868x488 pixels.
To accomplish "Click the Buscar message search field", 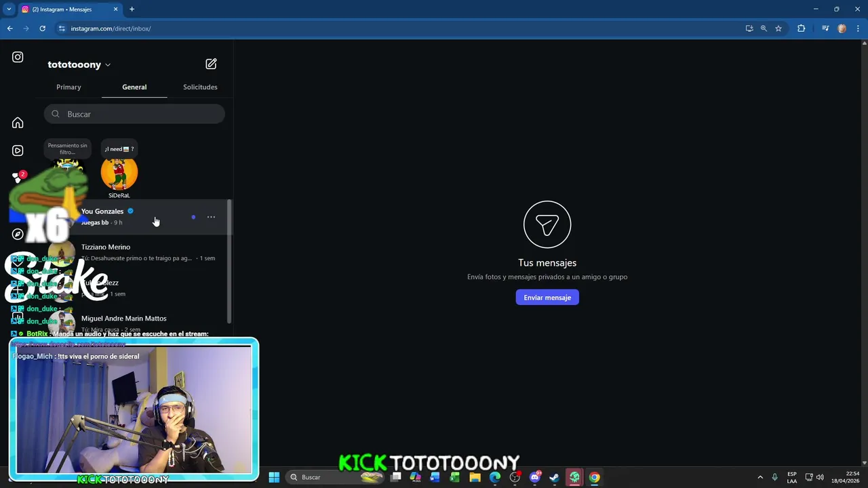I will [134, 114].
